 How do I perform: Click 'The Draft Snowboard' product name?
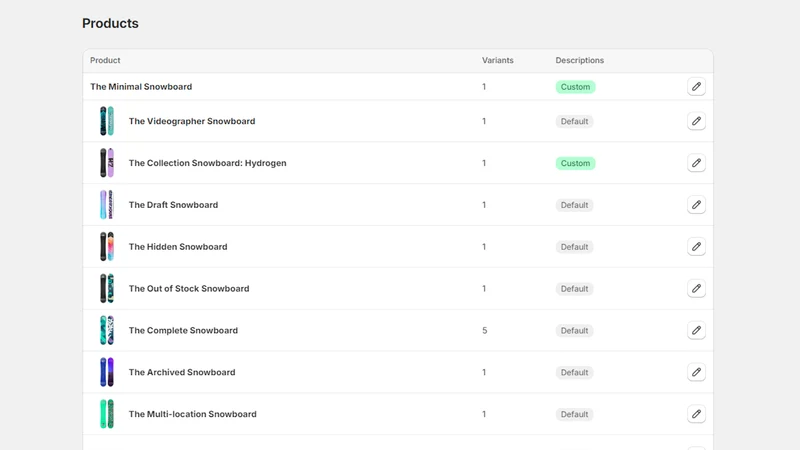[x=173, y=205]
